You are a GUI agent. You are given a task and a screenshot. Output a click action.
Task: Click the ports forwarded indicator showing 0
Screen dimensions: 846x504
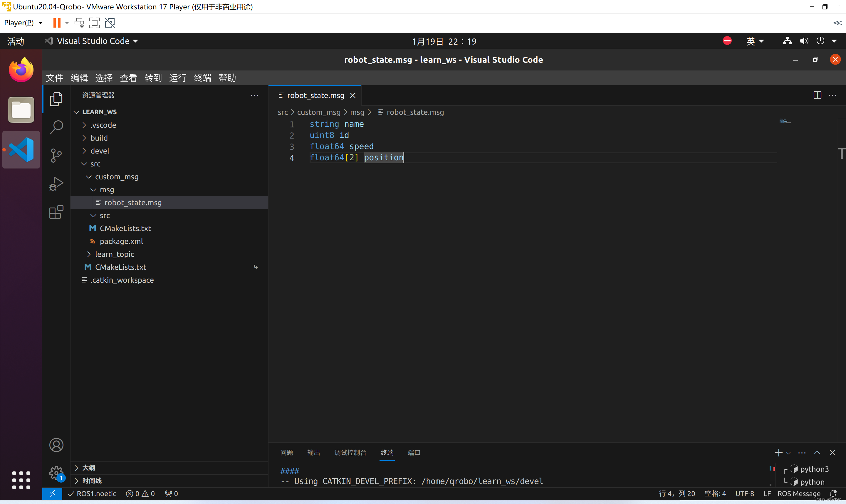click(172, 493)
